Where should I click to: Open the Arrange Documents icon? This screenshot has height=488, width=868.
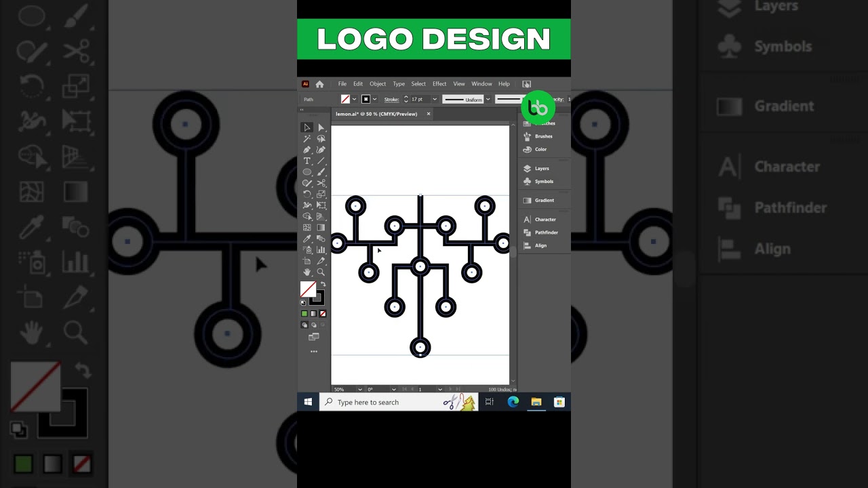[526, 84]
